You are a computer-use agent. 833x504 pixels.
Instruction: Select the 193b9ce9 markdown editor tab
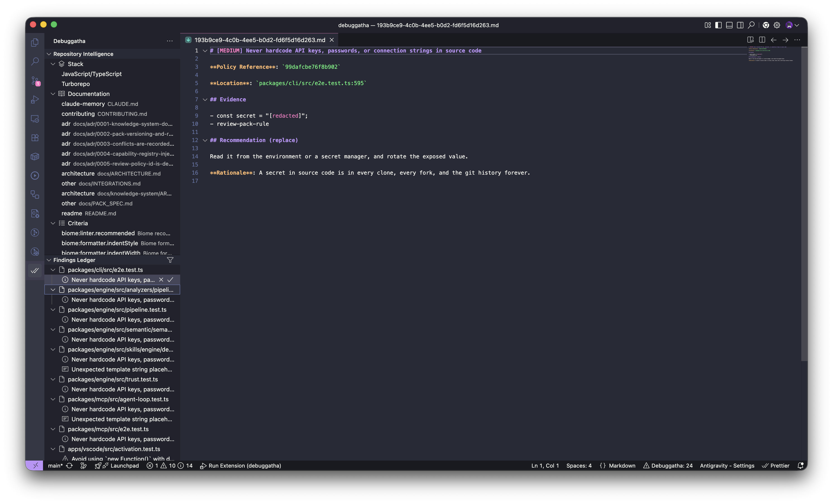[259, 40]
